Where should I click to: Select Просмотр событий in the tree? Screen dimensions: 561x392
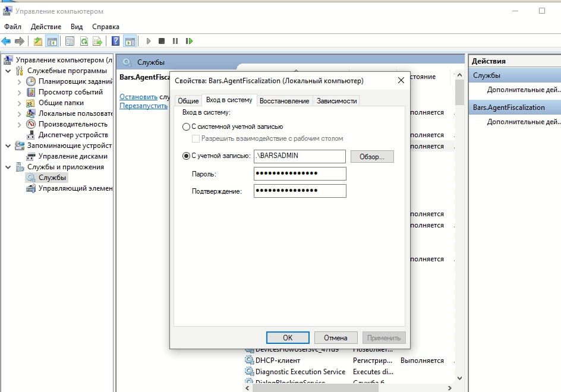click(x=71, y=92)
